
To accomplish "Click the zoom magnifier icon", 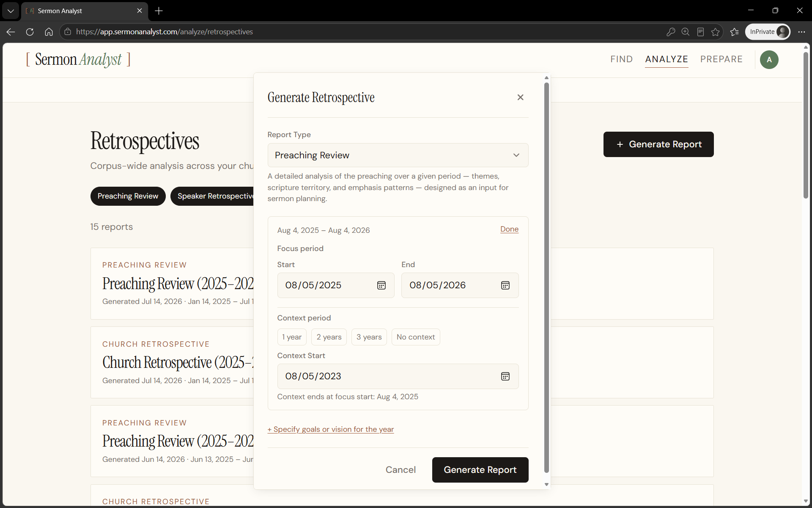I will 686,32.
